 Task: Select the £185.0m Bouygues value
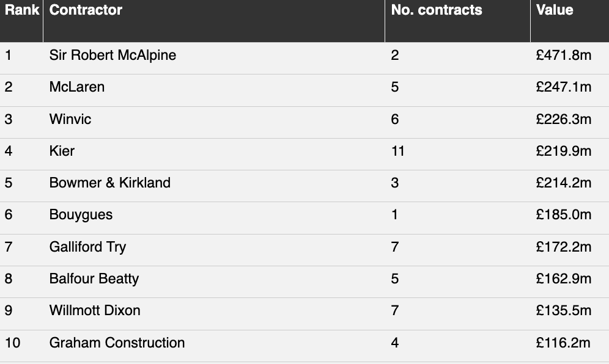coord(563,215)
